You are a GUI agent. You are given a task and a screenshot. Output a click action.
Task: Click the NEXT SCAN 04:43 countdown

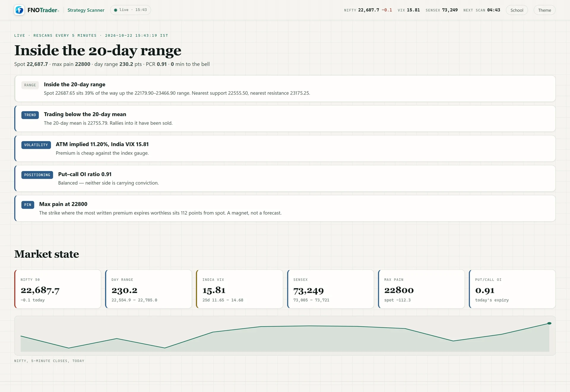pyautogui.click(x=482, y=10)
